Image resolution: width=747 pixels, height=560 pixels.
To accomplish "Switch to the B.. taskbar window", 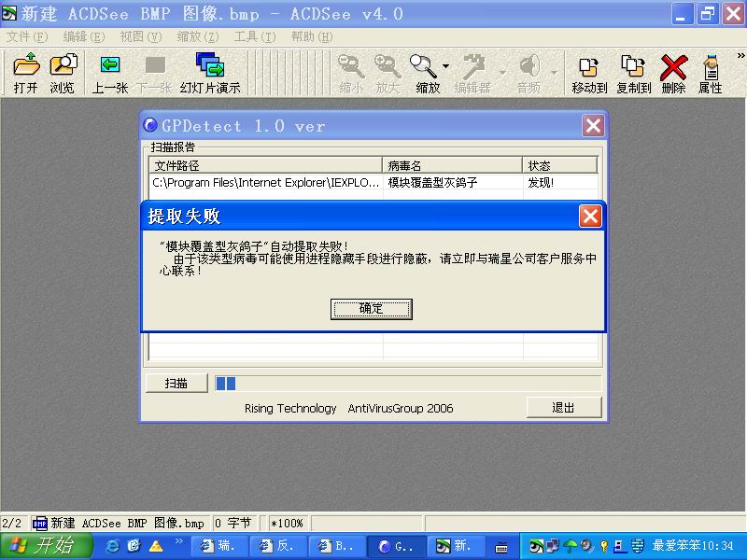I will coord(337,546).
